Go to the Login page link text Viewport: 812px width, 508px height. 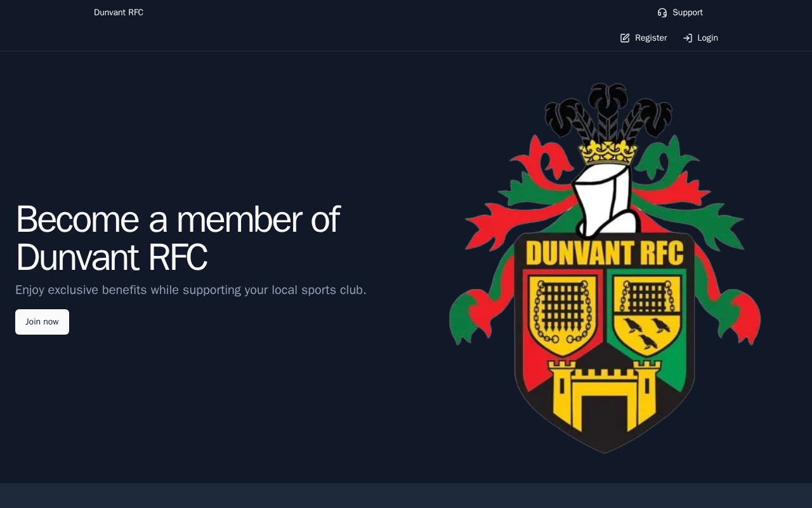click(x=708, y=38)
